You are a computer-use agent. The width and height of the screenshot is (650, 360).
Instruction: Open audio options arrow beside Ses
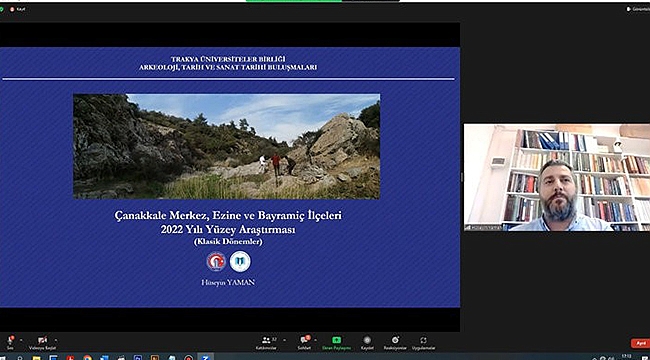pos(21,340)
